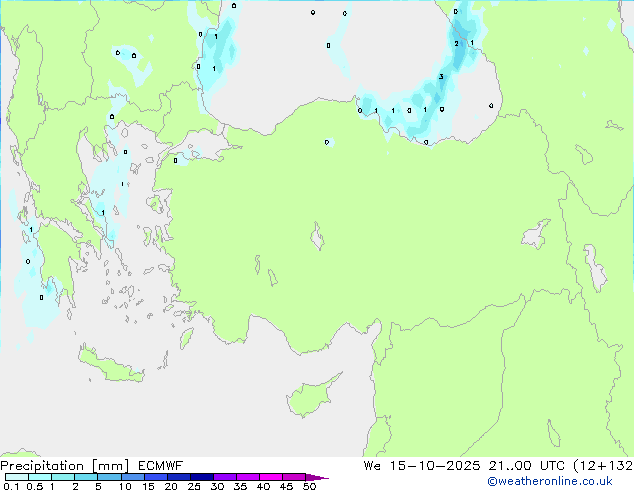Choose the 25–30 mm navy legend swatch

[x=201, y=477]
